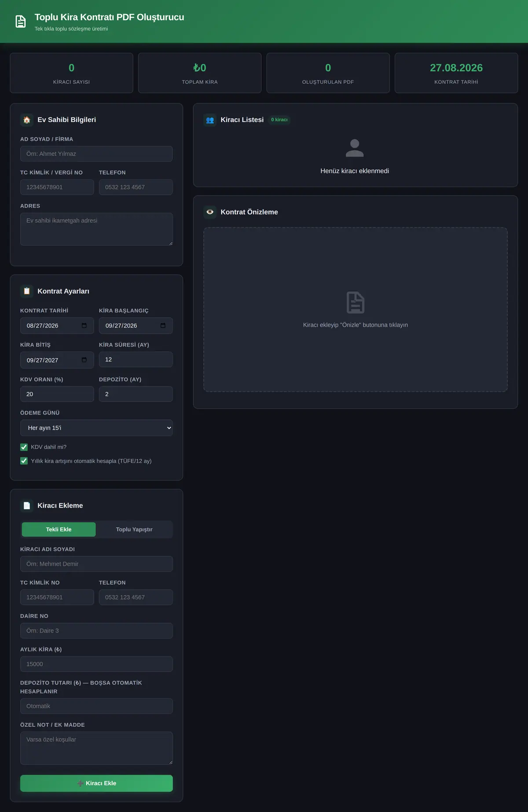Focus the landlord Ad Soyad / Firma field
Screen dimensions: 528x812
pyautogui.click(x=96, y=154)
